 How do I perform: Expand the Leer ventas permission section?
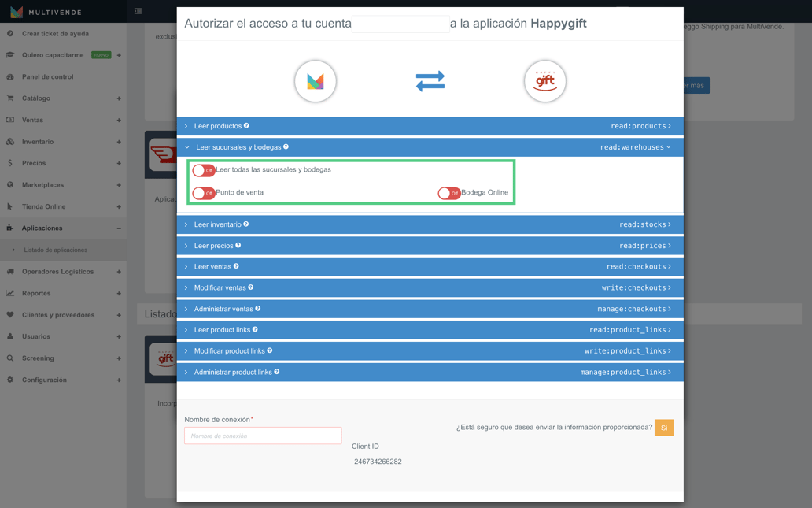point(430,266)
